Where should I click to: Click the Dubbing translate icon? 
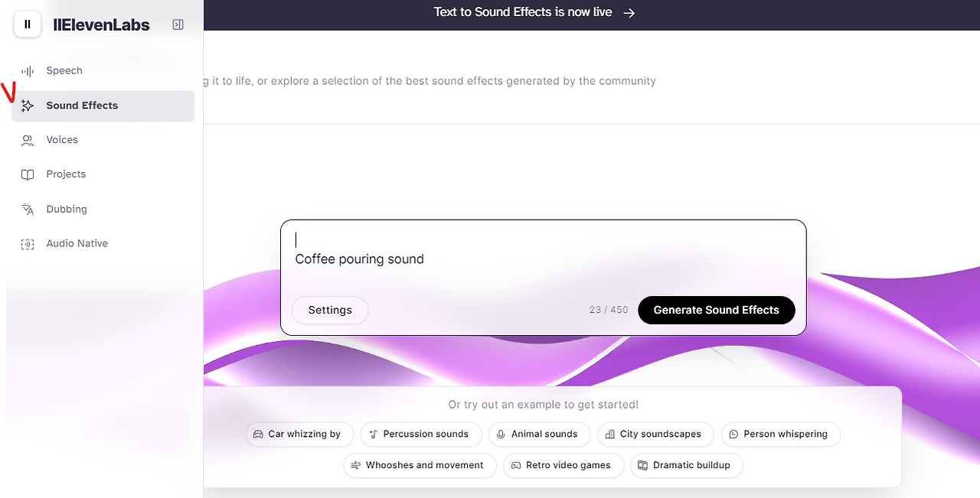(28, 210)
